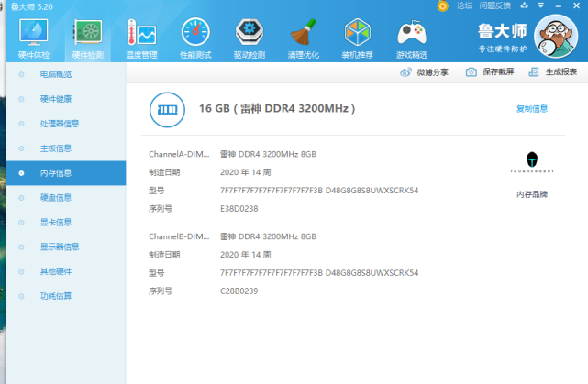Image resolution: width=588 pixels, height=384 pixels.
Task: Open 驱动检测 driver detection
Action: pos(250,39)
